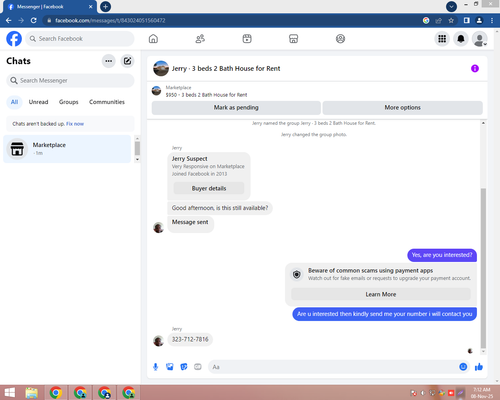Image resolution: width=500 pixels, height=400 pixels.
Task: Select the Unread chats filter tab
Action: click(x=38, y=102)
